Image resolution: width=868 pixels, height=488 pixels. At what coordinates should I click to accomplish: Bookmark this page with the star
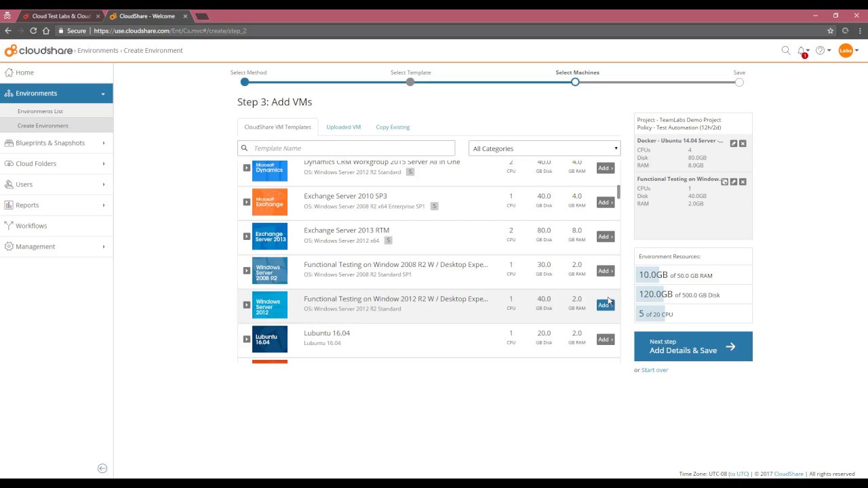830,30
